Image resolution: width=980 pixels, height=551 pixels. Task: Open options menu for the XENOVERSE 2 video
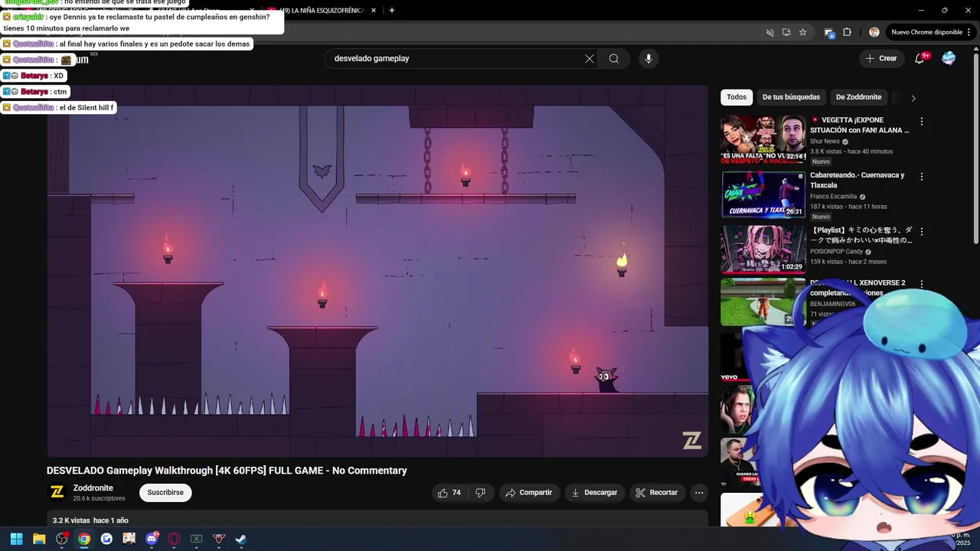(x=922, y=285)
